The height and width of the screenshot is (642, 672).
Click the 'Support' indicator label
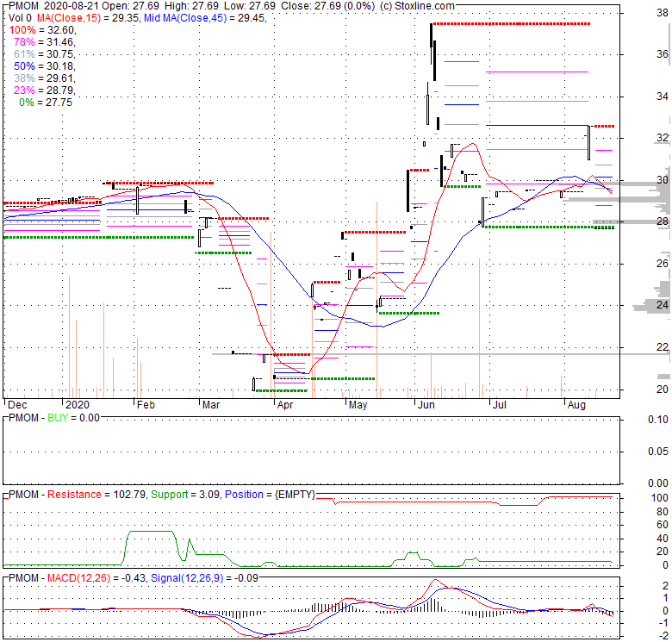169,494
